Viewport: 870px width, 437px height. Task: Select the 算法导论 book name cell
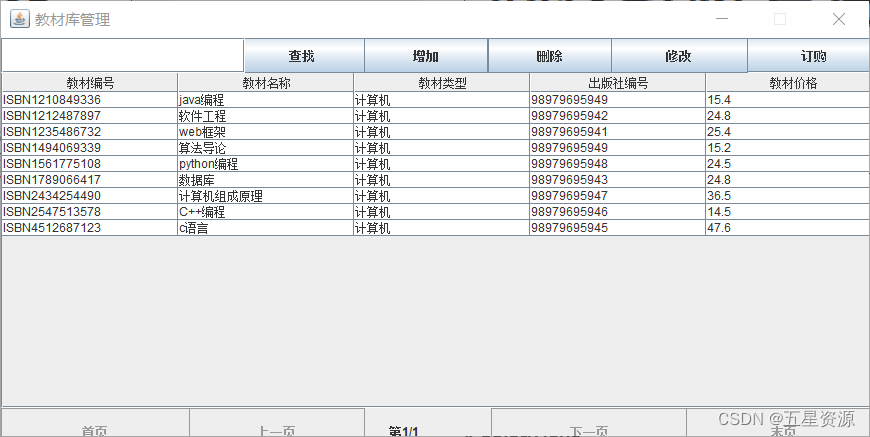266,148
